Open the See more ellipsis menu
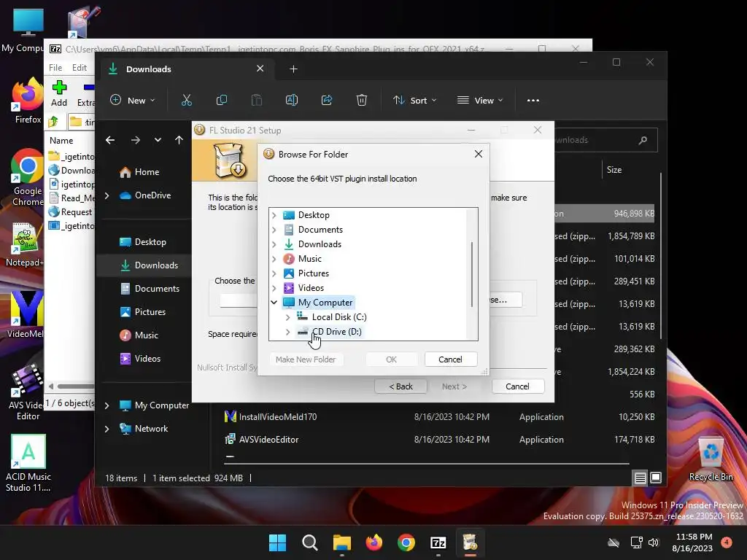This screenshot has height=560, width=747. [x=533, y=101]
